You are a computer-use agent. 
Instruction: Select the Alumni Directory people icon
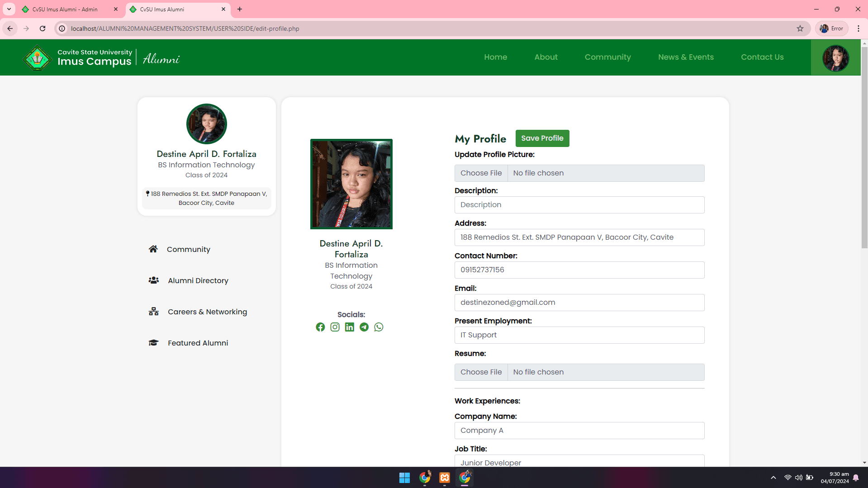(154, 280)
